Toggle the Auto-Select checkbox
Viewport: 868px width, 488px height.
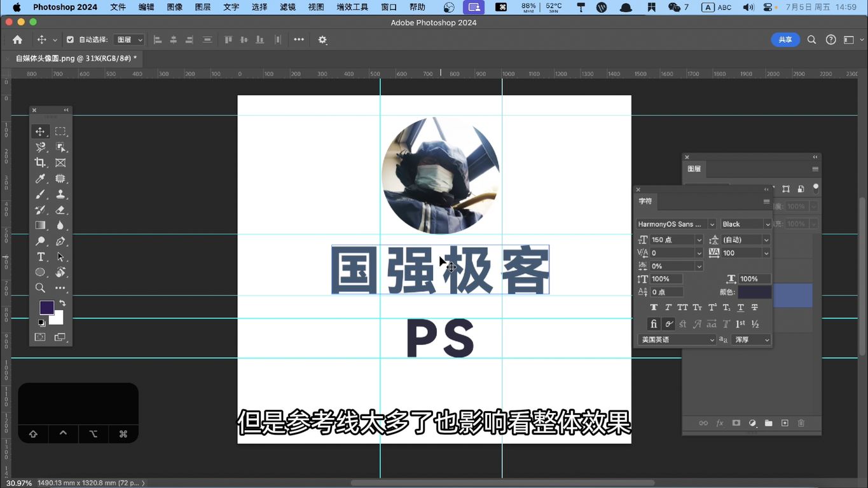[70, 39]
